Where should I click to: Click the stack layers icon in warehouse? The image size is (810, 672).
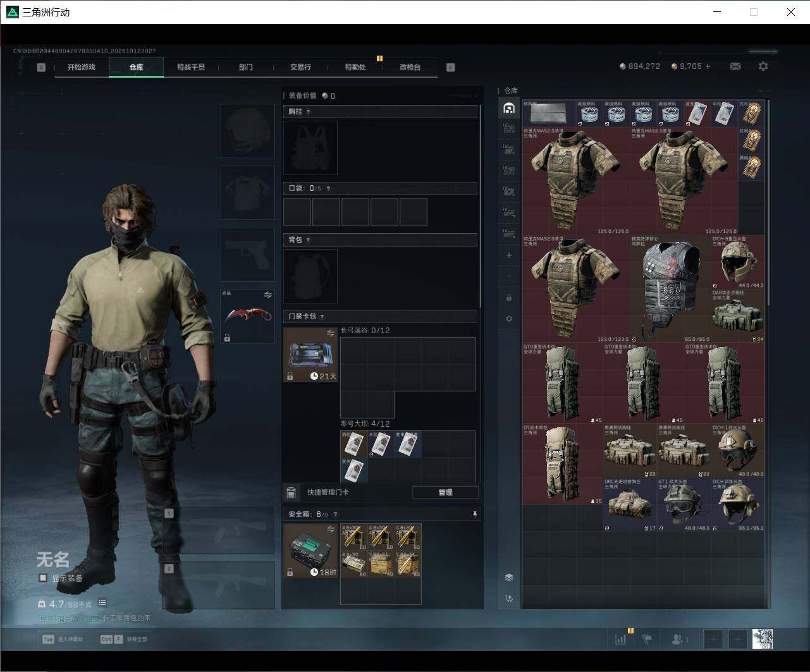pyautogui.click(x=509, y=577)
